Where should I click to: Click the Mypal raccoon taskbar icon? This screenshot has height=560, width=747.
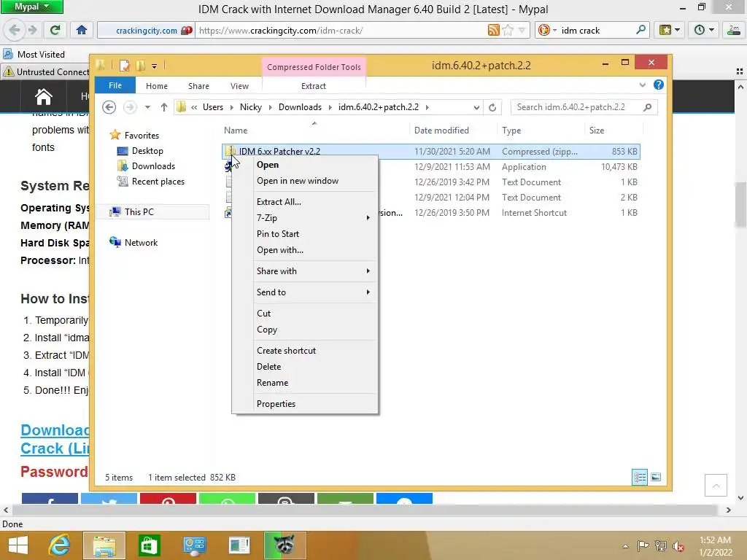(285, 545)
